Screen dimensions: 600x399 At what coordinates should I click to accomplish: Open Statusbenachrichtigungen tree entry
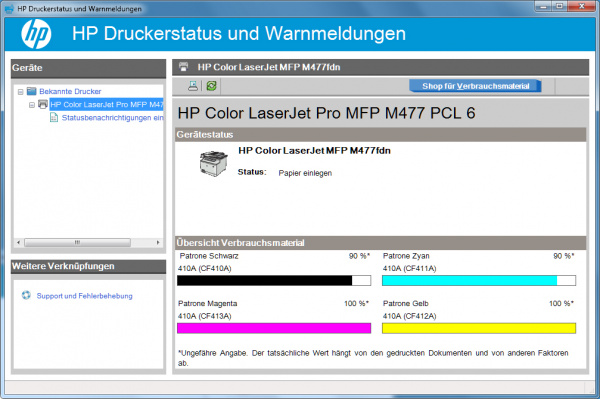coord(112,118)
